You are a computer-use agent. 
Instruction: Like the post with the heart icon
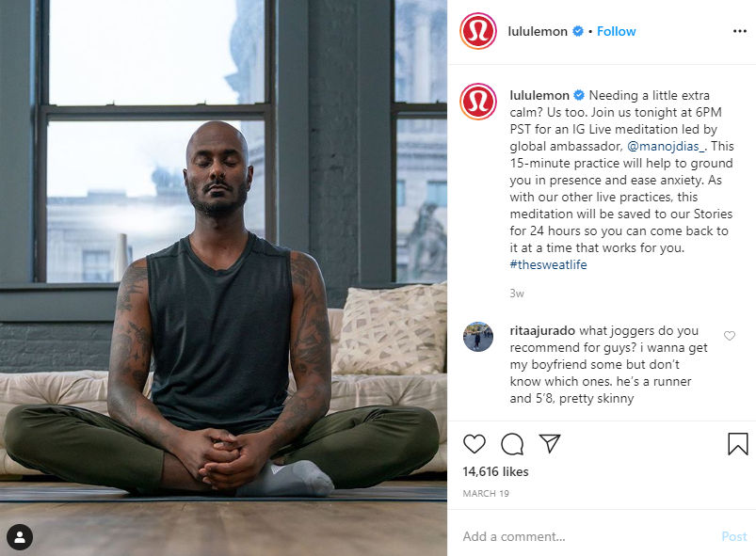474,444
